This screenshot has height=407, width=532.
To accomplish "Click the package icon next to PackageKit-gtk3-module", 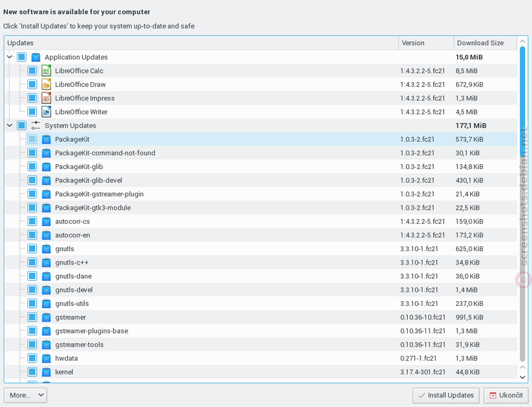I will pyautogui.click(x=46, y=208).
